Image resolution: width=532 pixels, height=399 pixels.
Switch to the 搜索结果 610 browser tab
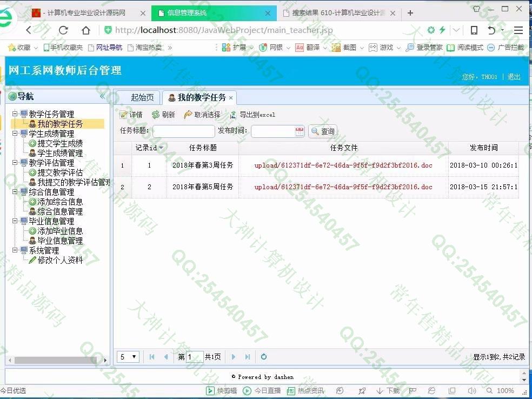(x=338, y=13)
